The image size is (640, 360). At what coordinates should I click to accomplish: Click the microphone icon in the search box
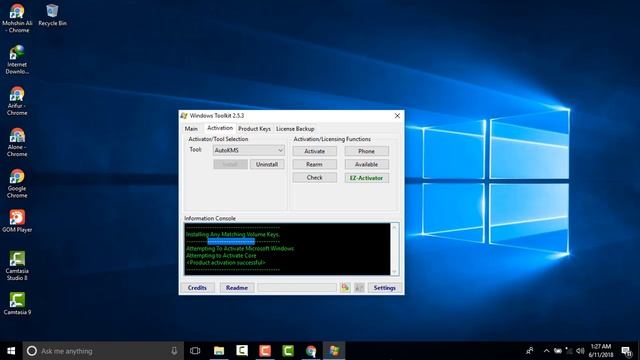174,351
